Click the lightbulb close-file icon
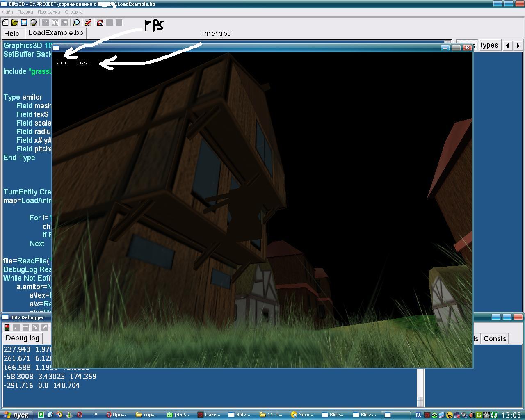This screenshot has height=420, width=525. [34, 23]
